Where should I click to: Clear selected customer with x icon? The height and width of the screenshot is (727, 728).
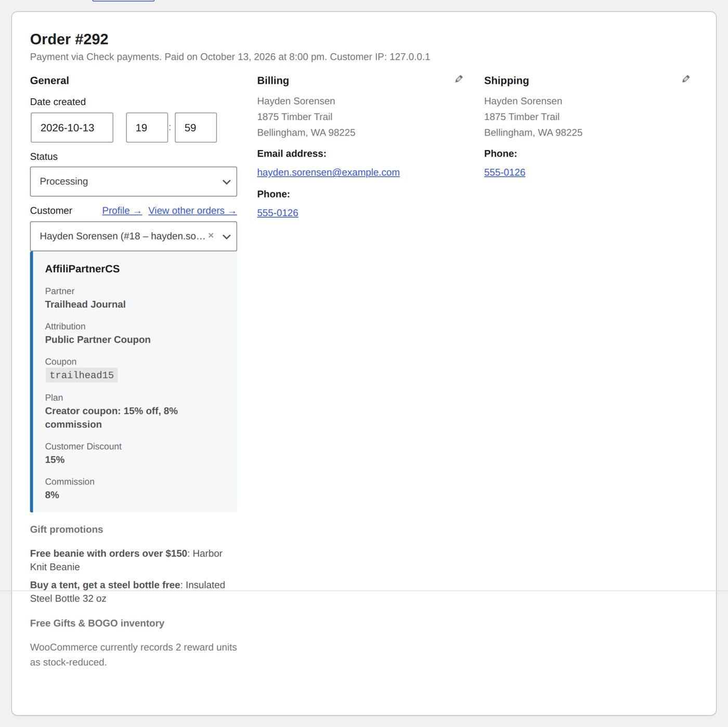point(211,235)
